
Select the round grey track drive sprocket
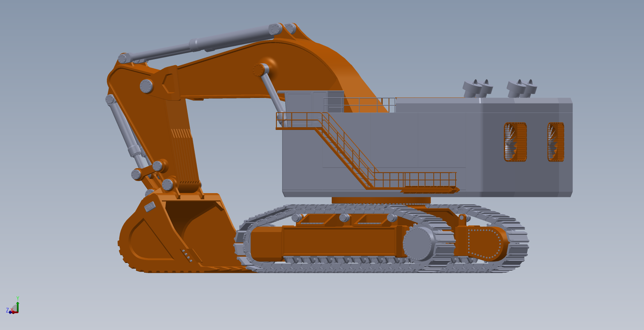tap(419, 243)
